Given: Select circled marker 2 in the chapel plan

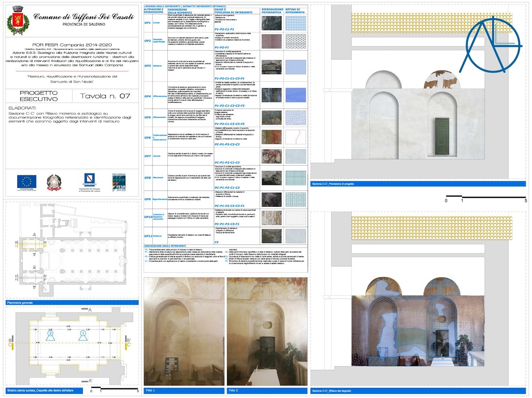Looking at the screenshot, I should 51,333.
